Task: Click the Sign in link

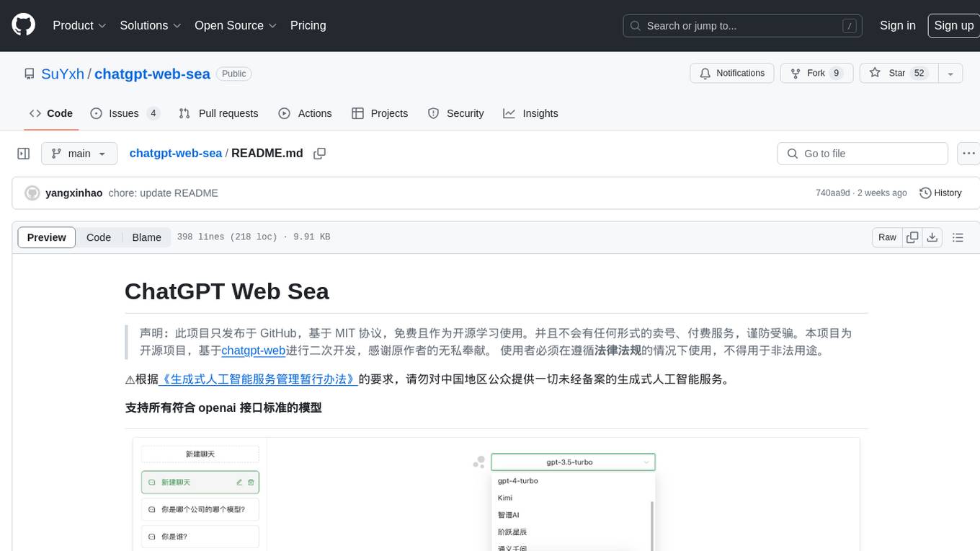Action: pos(897,25)
